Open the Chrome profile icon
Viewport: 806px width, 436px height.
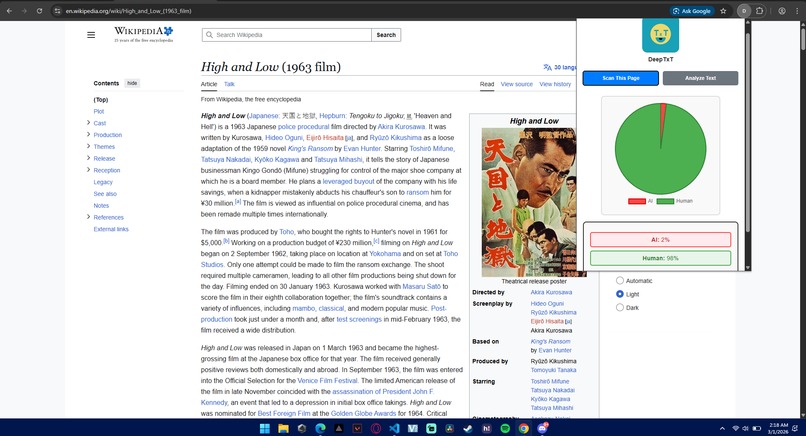[x=782, y=11]
